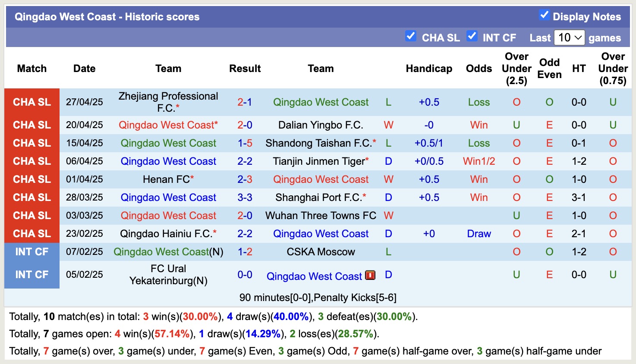The image size is (636, 364).
Task: Open Shanghai Port F.C. team page
Action: (318, 198)
